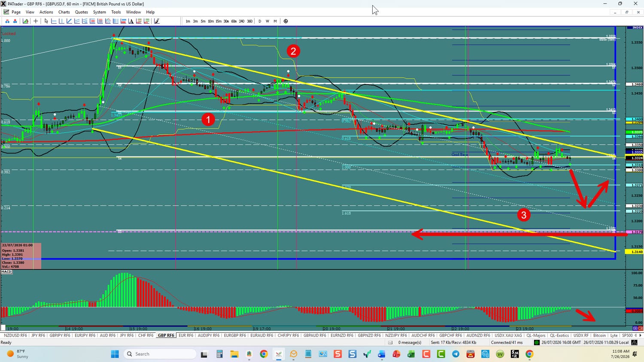644x362 pixels.
Task: Open the weather widget showing 87°F Sunny
Action: 18,354
